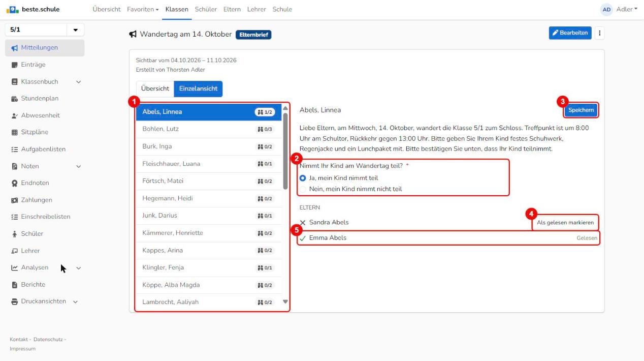Screen dimensions: 644x361
Task: Open Mitteilungen megaphone icon in sidebar
Action: click(14, 48)
